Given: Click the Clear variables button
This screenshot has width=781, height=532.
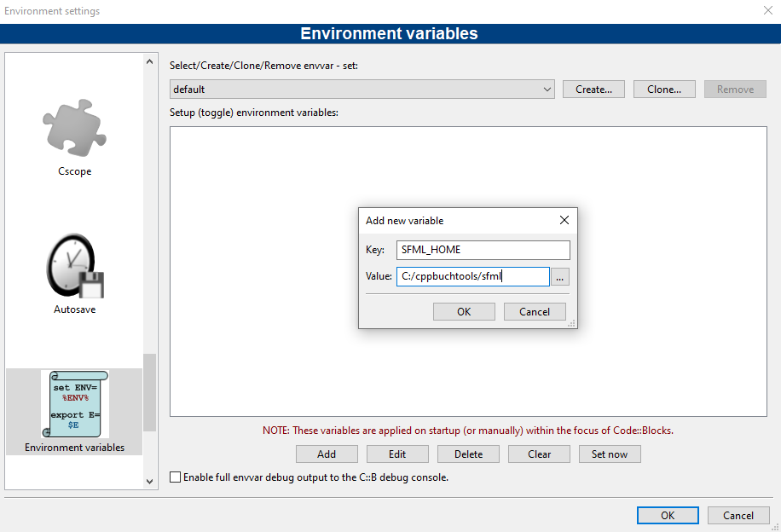Looking at the screenshot, I should tap(539, 454).
